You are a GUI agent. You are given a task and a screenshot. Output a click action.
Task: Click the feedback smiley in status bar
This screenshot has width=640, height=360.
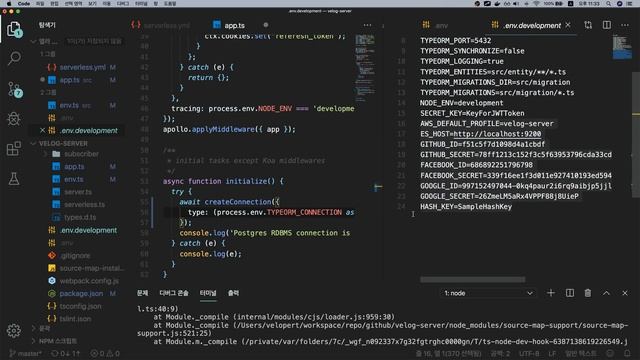tap(610, 353)
